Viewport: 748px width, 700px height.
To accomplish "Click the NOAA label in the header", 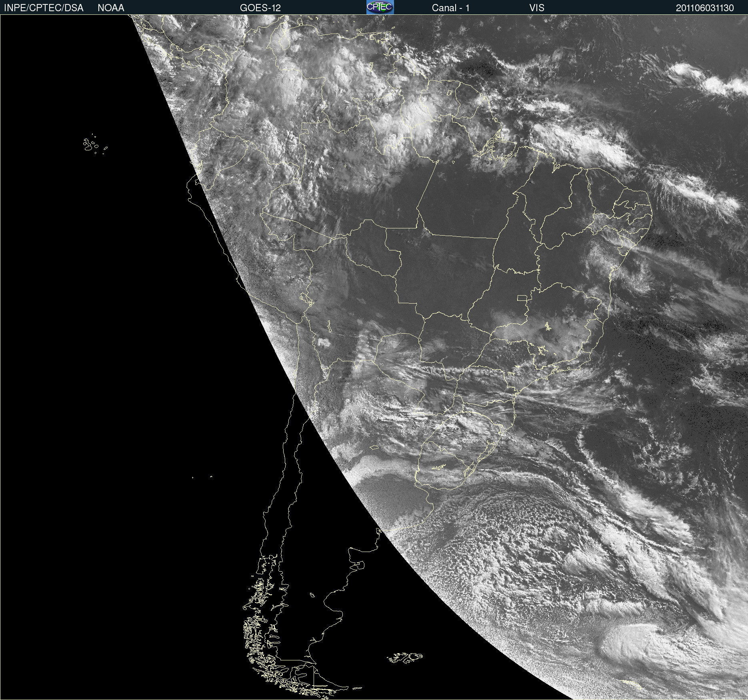I will (111, 8).
